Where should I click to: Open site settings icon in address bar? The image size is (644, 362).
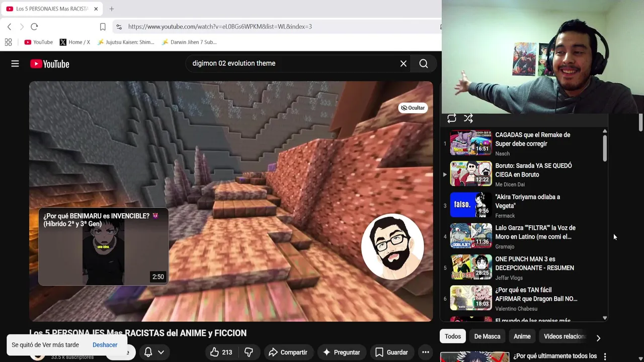coord(119,27)
